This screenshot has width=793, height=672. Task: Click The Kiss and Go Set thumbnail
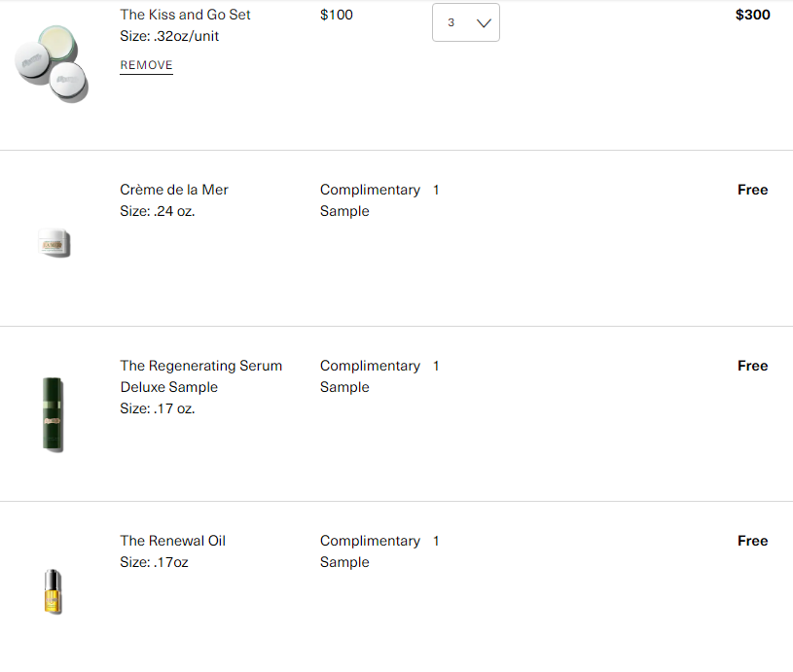[x=52, y=63]
